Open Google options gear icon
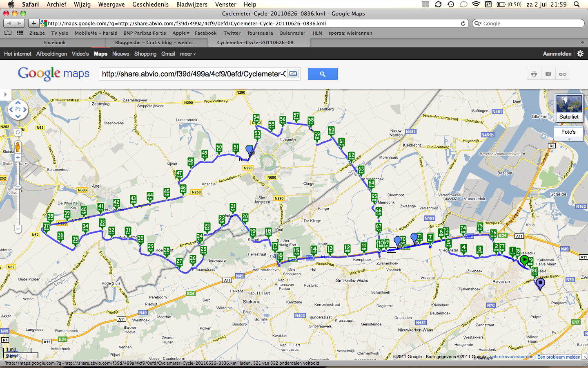 (x=580, y=54)
